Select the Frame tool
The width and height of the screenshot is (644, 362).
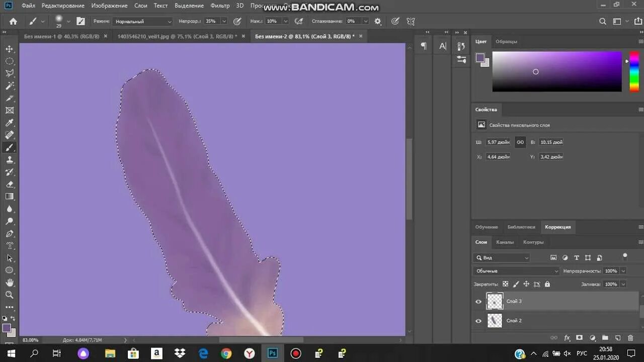click(x=10, y=111)
